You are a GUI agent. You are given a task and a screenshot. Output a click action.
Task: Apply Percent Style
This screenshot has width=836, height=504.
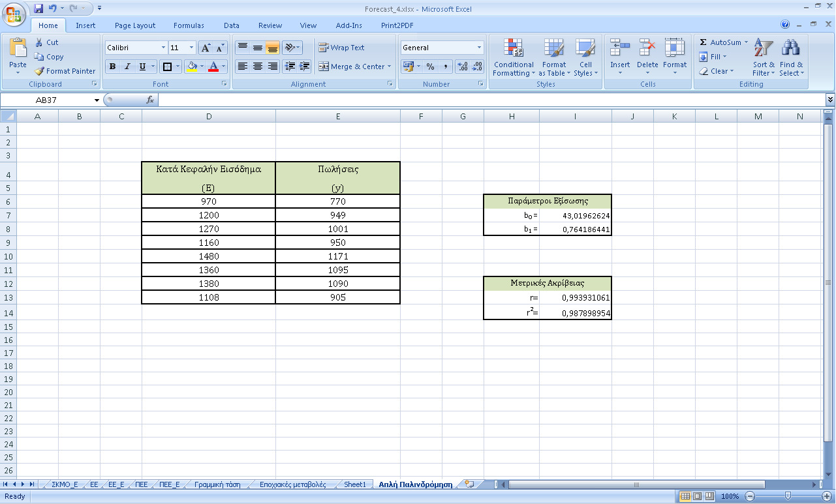click(430, 67)
